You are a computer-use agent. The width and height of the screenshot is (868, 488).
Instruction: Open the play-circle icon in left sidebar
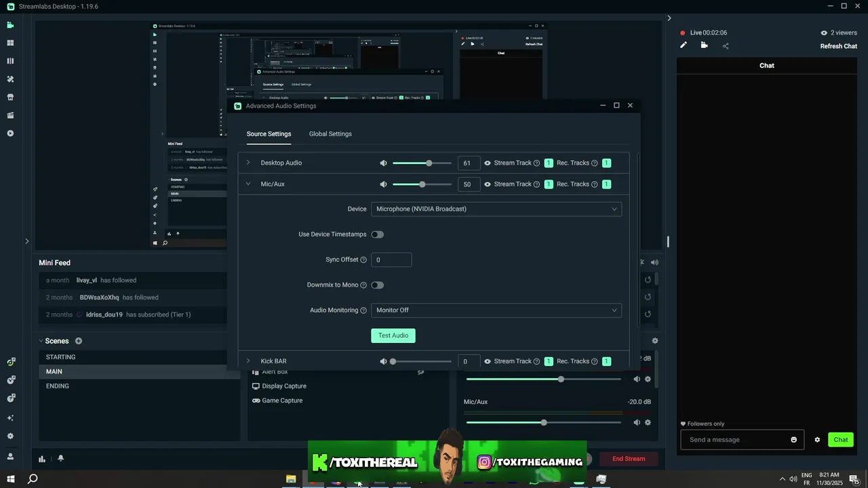10,134
